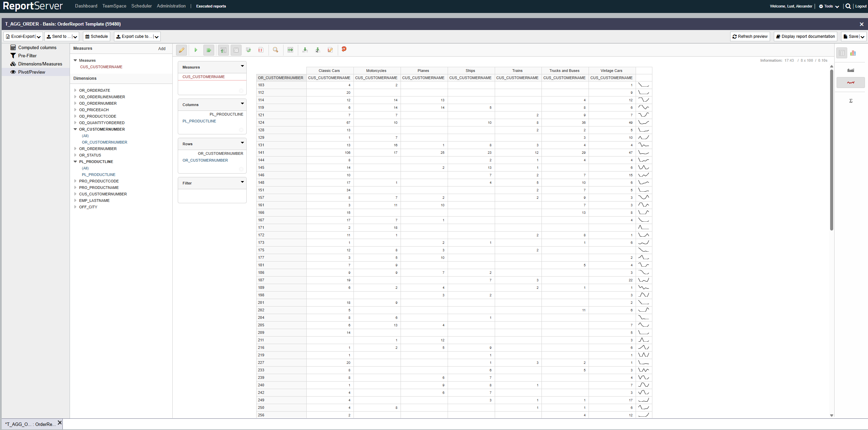
Task: Open the Columns panel dropdown arrow
Action: pyautogui.click(x=242, y=104)
